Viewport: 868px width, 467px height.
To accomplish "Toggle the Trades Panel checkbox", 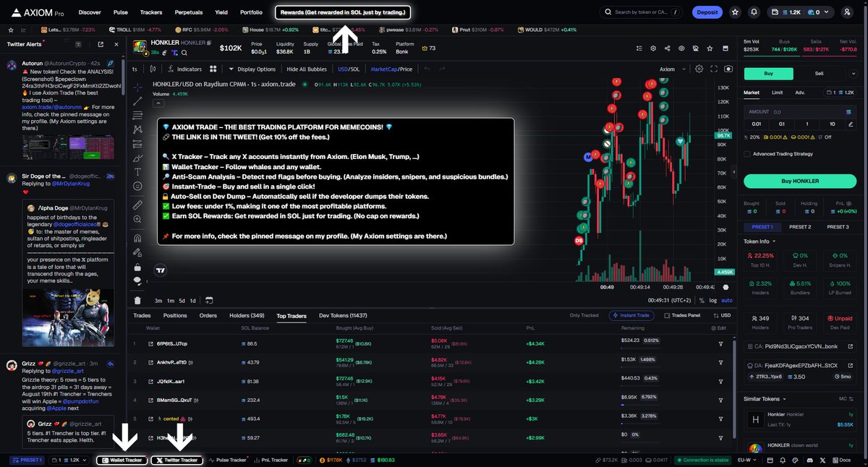I will pyautogui.click(x=665, y=315).
